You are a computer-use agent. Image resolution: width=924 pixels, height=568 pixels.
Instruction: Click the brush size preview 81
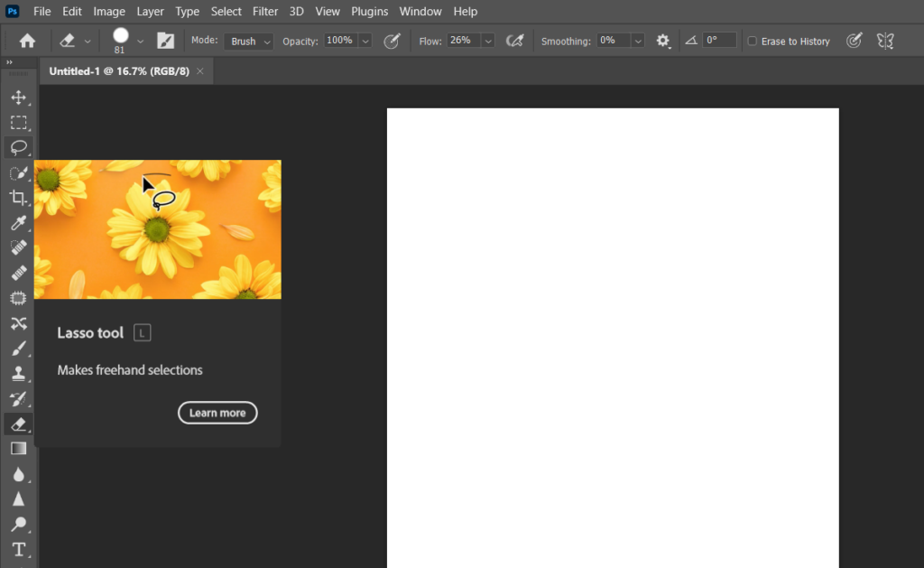[x=120, y=41]
